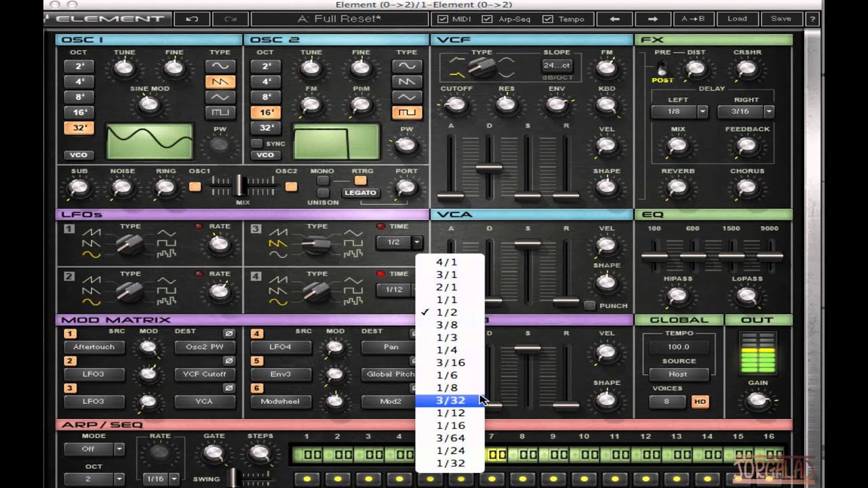The height and width of the screenshot is (488, 868).
Task: Choose 3/32 from the time menu
Action: pos(450,401)
